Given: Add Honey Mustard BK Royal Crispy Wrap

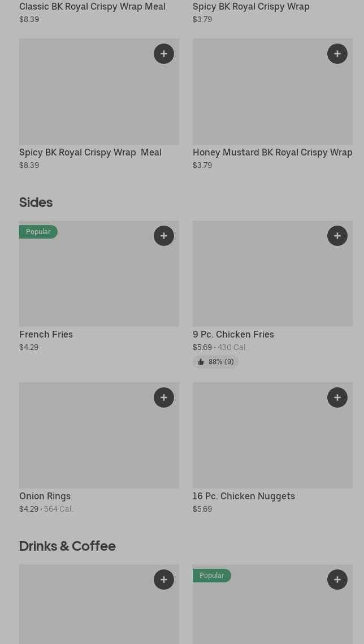Looking at the screenshot, I should [337, 54].
